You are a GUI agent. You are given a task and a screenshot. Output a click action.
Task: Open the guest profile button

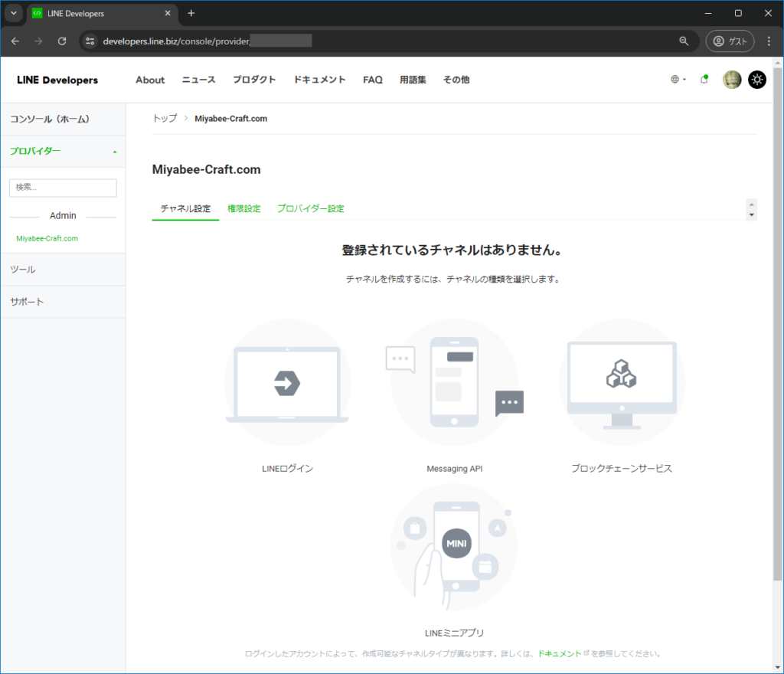pos(730,41)
